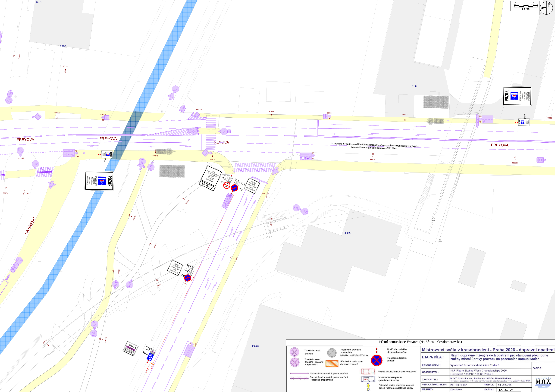Click the B28 no-stopping sign beside B11

234,188
